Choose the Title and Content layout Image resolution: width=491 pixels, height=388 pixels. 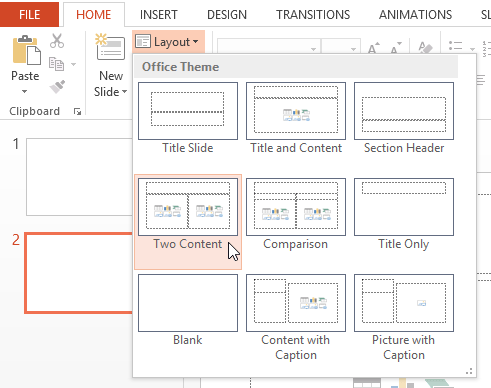(x=296, y=118)
